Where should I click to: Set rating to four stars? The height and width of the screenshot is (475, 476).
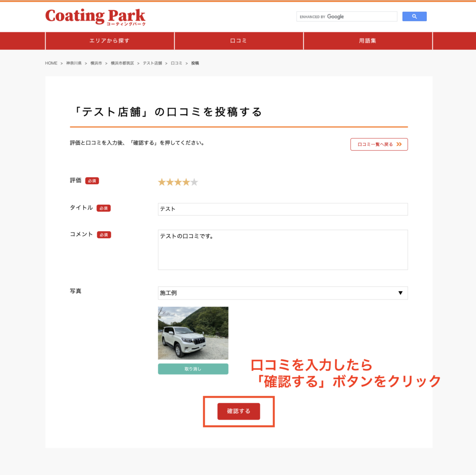click(186, 182)
